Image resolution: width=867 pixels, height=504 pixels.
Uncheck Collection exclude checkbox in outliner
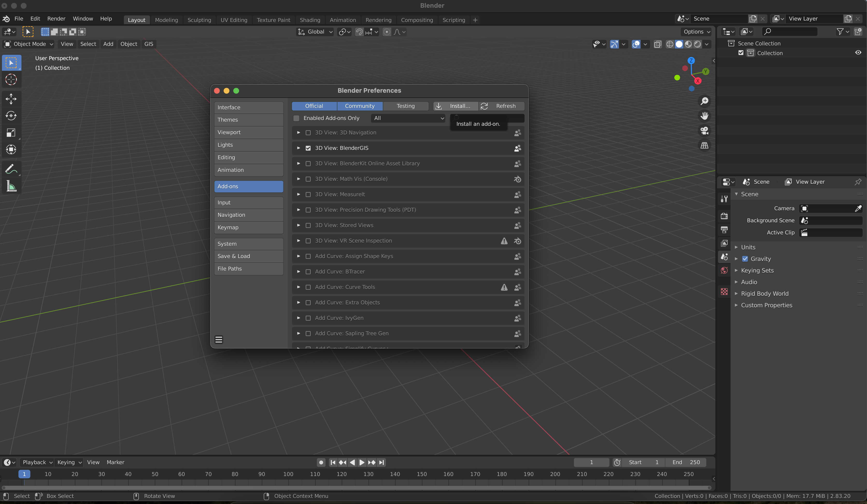[741, 53]
